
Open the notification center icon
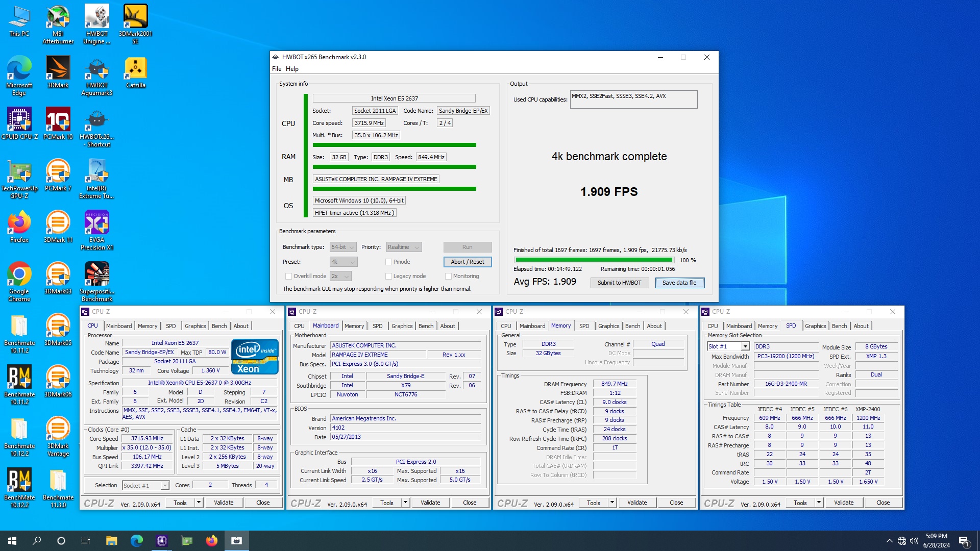[964, 541]
